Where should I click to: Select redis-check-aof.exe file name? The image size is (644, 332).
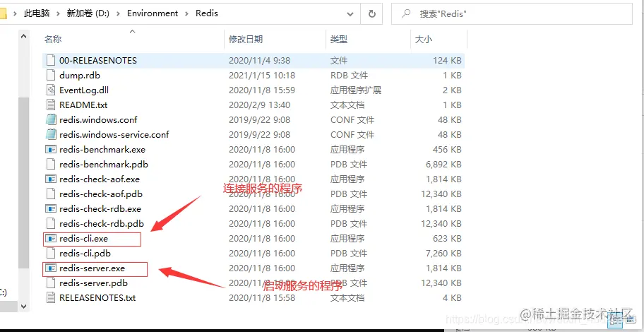pos(100,179)
